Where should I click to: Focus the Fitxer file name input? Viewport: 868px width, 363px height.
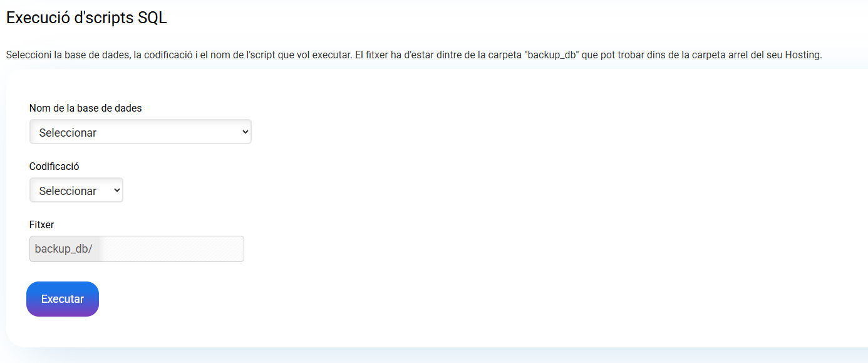[x=170, y=249]
